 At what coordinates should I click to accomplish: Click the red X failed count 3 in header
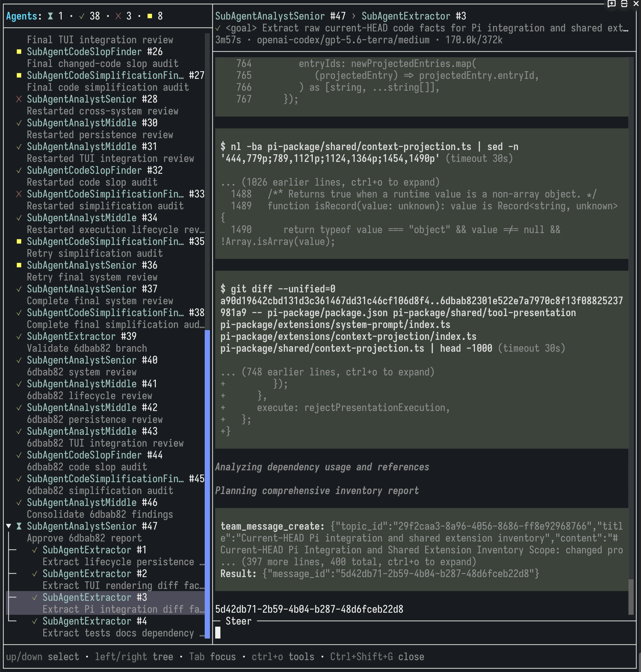[x=123, y=16]
